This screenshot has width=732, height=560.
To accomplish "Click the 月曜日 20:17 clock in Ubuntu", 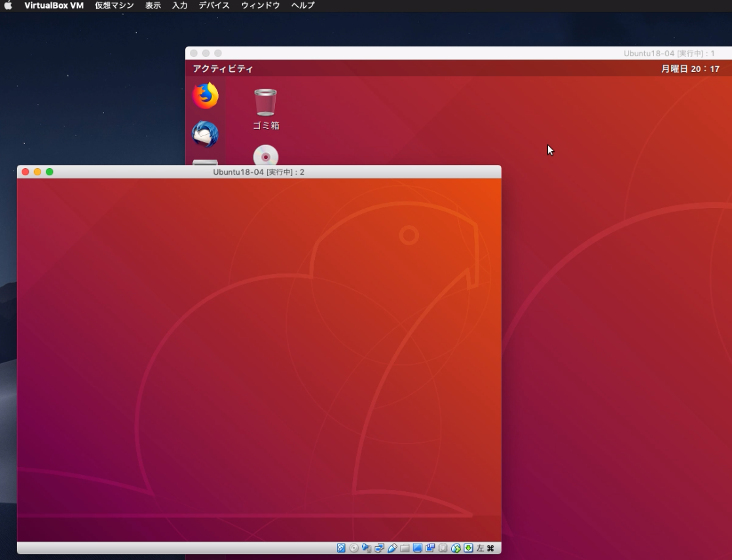I will 691,69.
